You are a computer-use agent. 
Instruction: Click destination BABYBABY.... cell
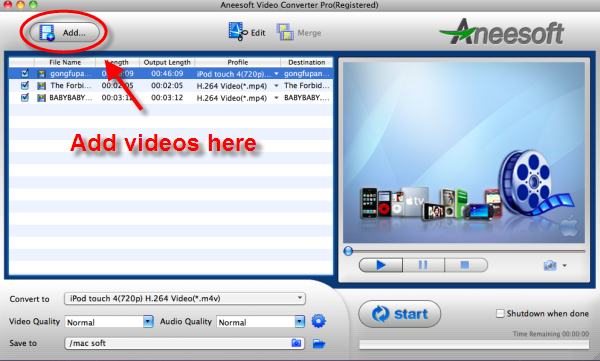coord(307,98)
